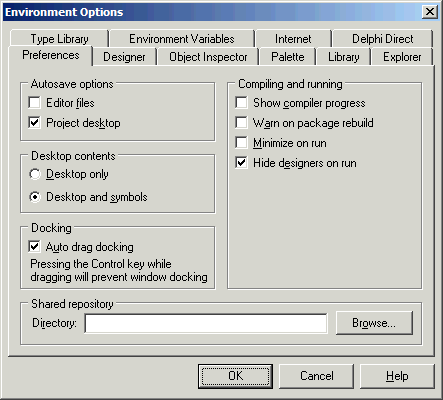This screenshot has height=400, width=443.
Task: Switch to the Type Library tab
Action: (59, 39)
